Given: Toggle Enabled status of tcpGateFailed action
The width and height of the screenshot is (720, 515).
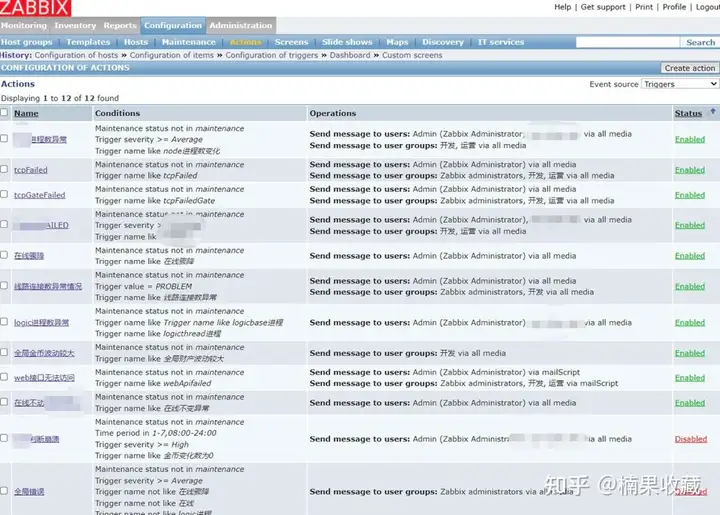Looking at the screenshot, I should (690, 195).
